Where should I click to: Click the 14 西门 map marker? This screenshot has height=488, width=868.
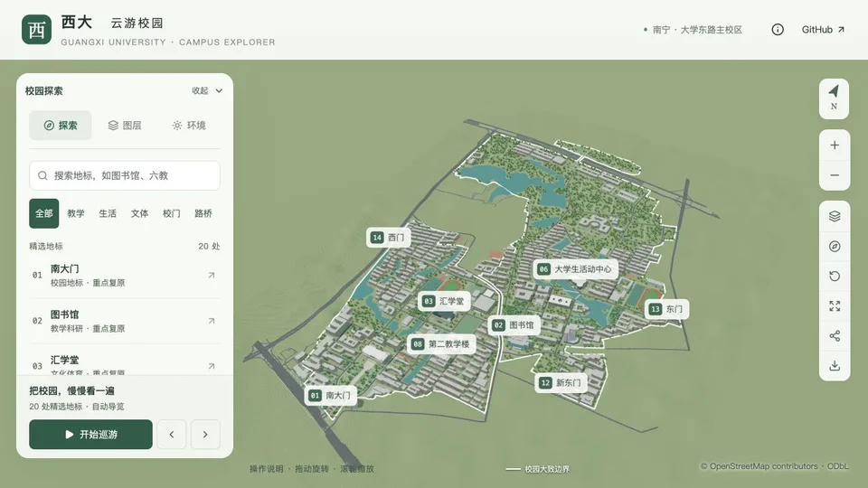point(388,238)
